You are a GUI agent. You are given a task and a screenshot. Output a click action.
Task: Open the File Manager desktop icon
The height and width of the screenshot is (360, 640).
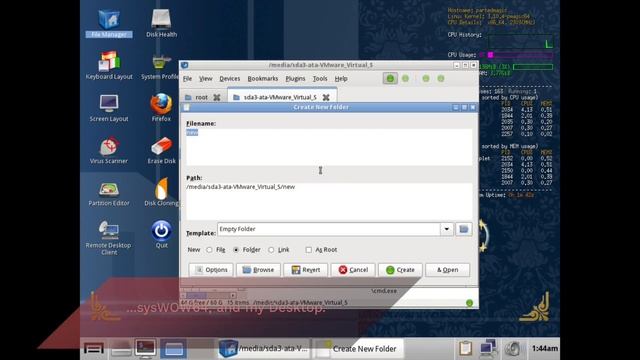tap(109, 23)
